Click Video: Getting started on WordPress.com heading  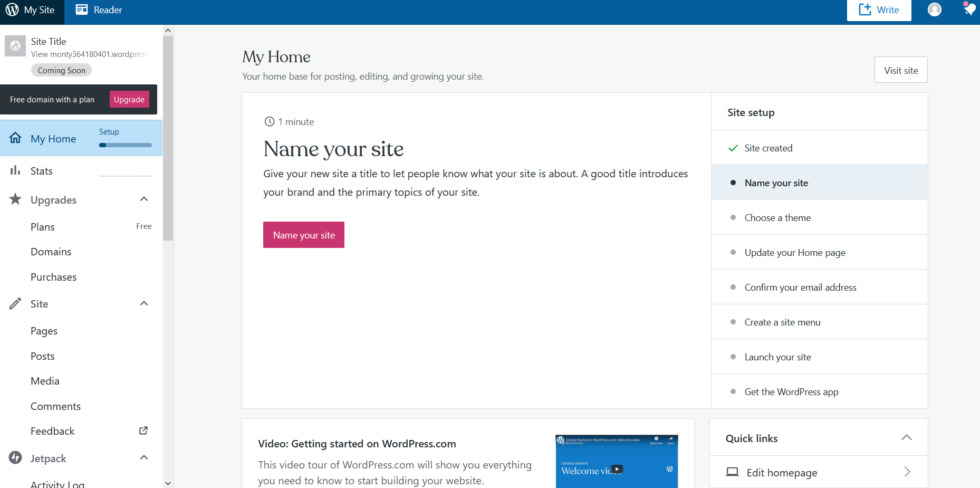click(357, 444)
